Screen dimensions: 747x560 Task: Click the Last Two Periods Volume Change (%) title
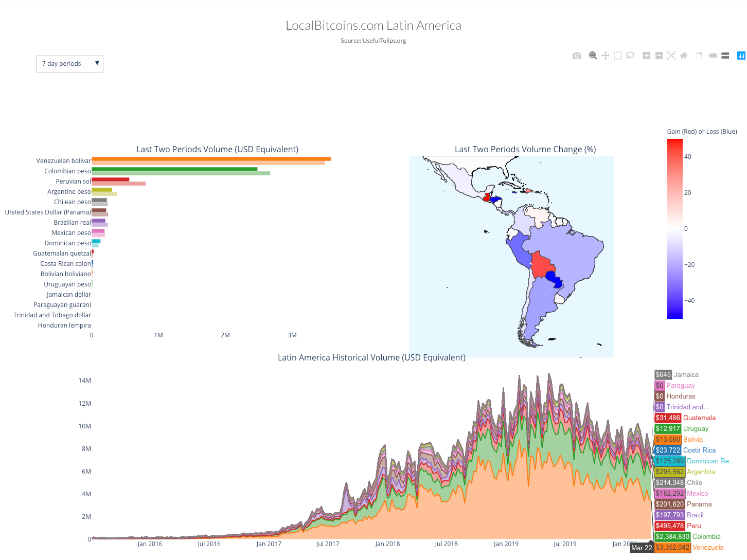coord(525,150)
